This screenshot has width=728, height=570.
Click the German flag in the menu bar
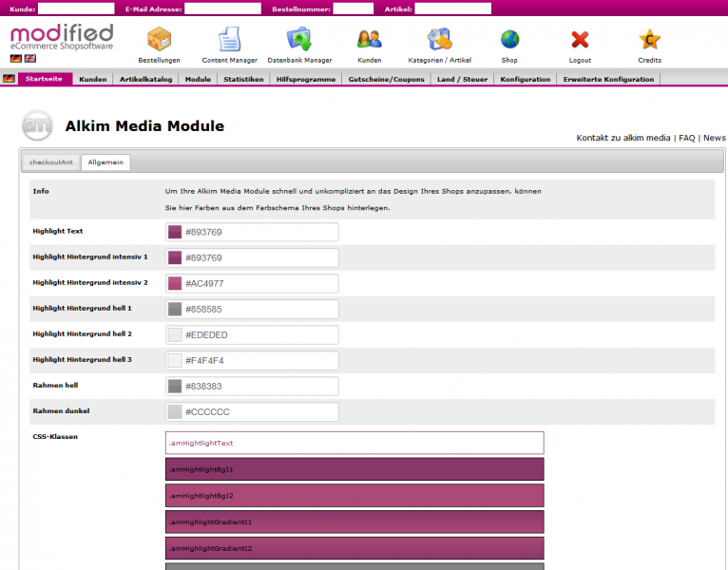[9, 79]
